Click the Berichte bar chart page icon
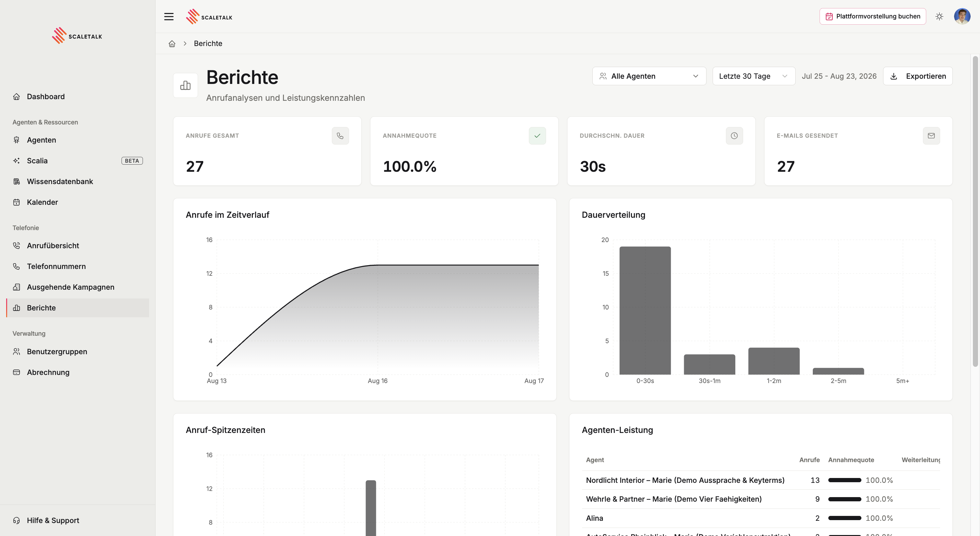Viewport: 980px width, 536px height. click(186, 85)
